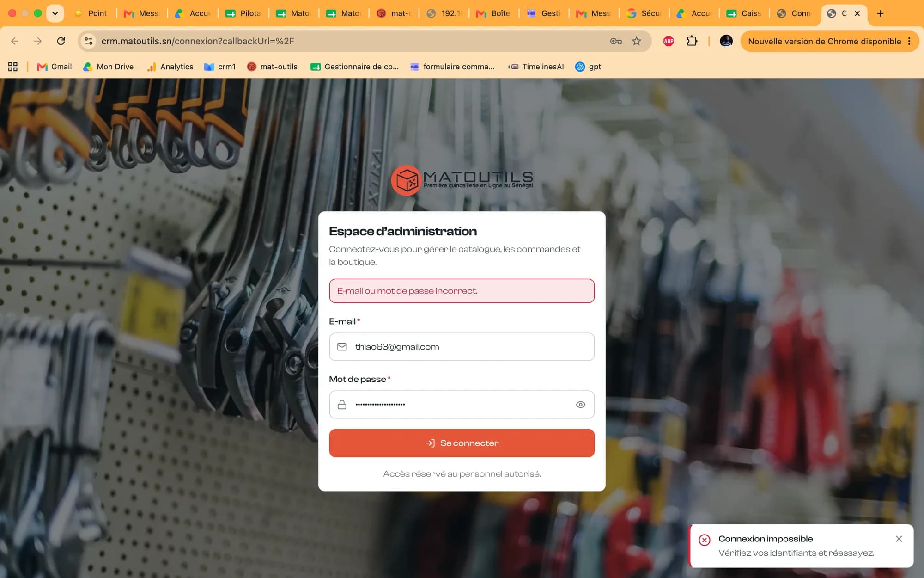Click into the E-mail input field
This screenshot has height=578, width=924.
point(462,347)
